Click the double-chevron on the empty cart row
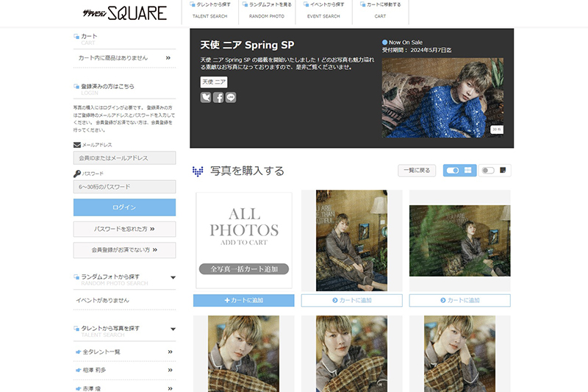The height and width of the screenshot is (392, 588). [x=168, y=57]
